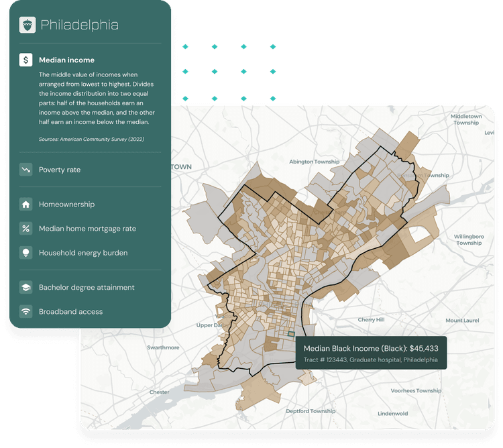Screen dimensions: 503x448
Task: Click the highlighted Graduate Hospital tract on map
Action: click(x=291, y=333)
